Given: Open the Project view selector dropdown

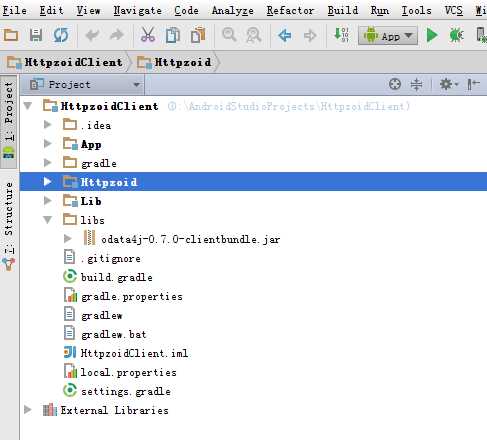Looking at the screenshot, I should (83, 84).
